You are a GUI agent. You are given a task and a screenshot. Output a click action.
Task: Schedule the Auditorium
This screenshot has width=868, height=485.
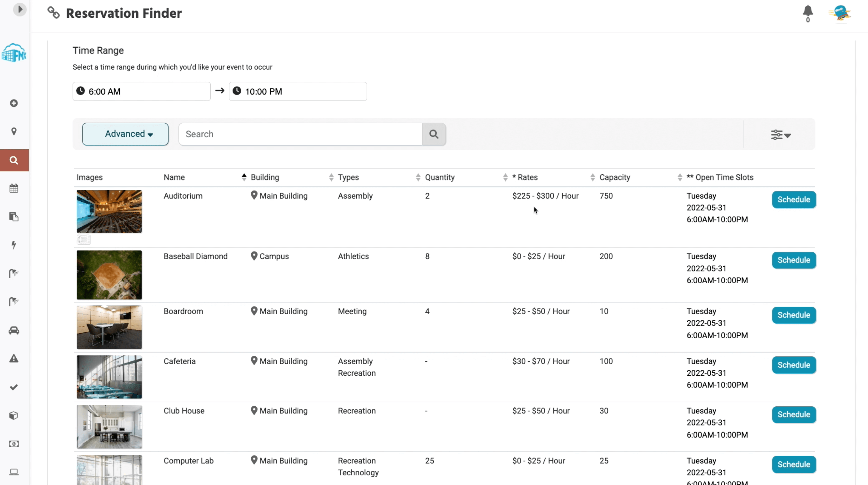pyautogui.click(x=793, y=199)
